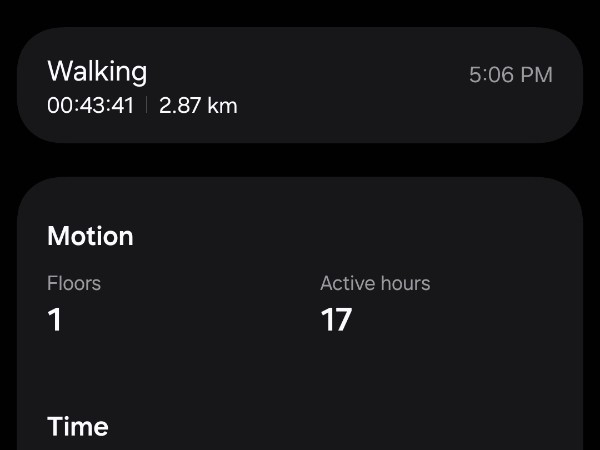Select the 00:43:41 duration value
Viewport: 600px width, 450px height.
click(x=91, y=105)
